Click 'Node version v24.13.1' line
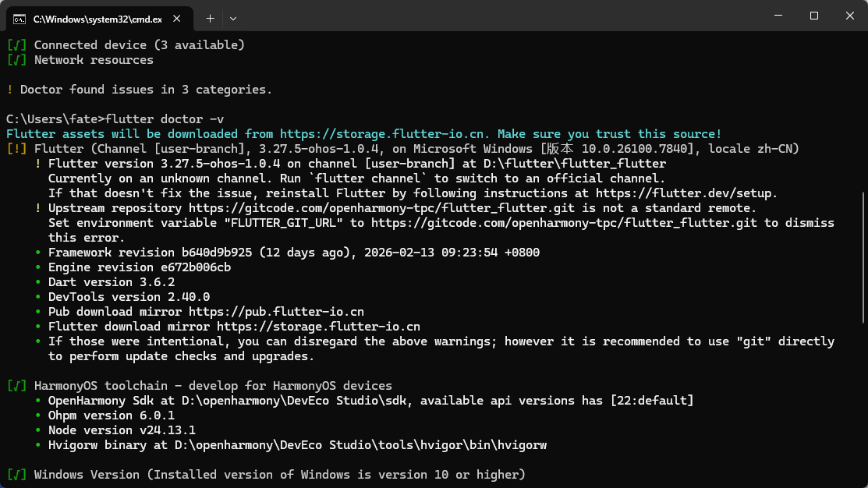 (122, 430)
